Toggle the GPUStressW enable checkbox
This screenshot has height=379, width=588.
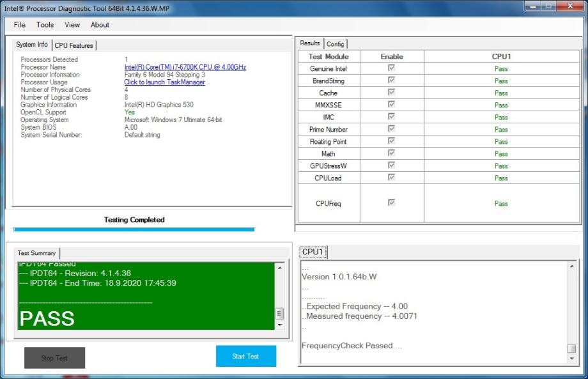pyautogui.click(x=392, y=166)
